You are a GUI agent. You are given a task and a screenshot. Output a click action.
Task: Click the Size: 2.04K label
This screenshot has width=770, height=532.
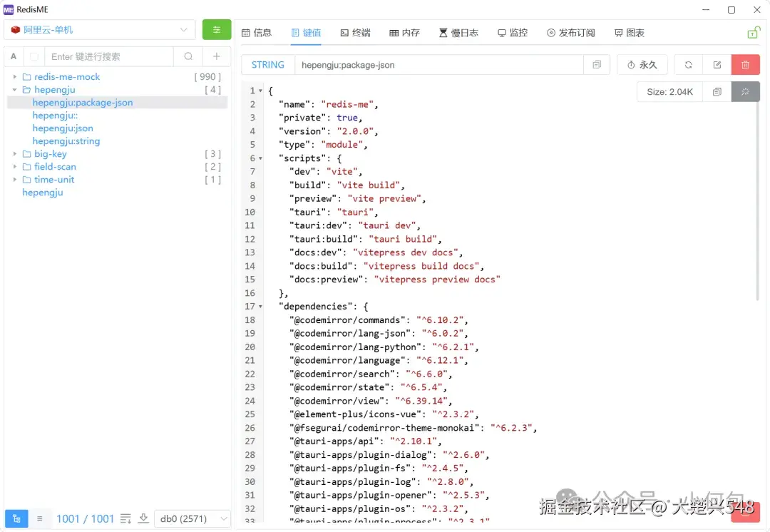coord(669,92)
